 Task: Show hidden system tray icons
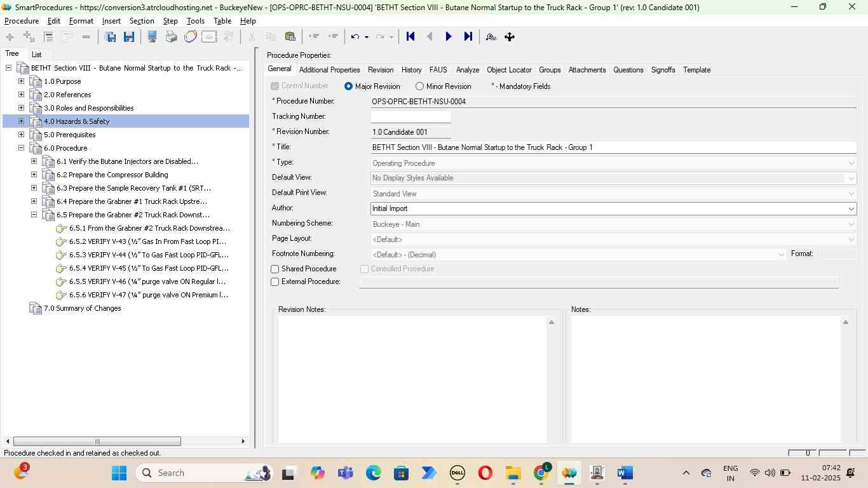pos(686,473)
